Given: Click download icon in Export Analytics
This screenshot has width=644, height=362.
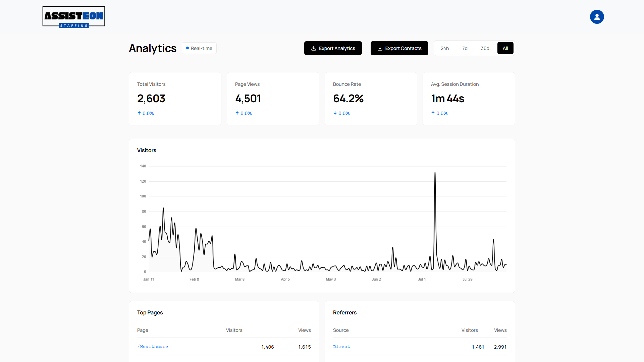Looking at the screenshot, I should pyautogui.click(x=314, y=48).
